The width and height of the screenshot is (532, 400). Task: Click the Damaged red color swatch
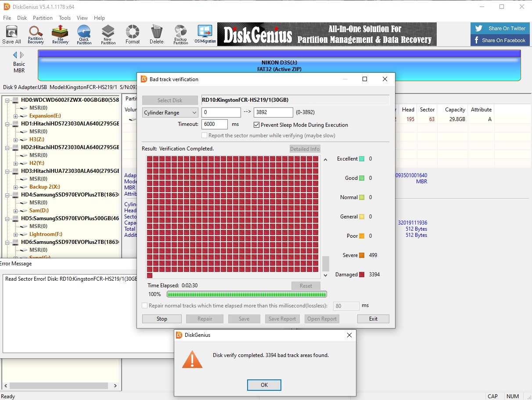362,275
